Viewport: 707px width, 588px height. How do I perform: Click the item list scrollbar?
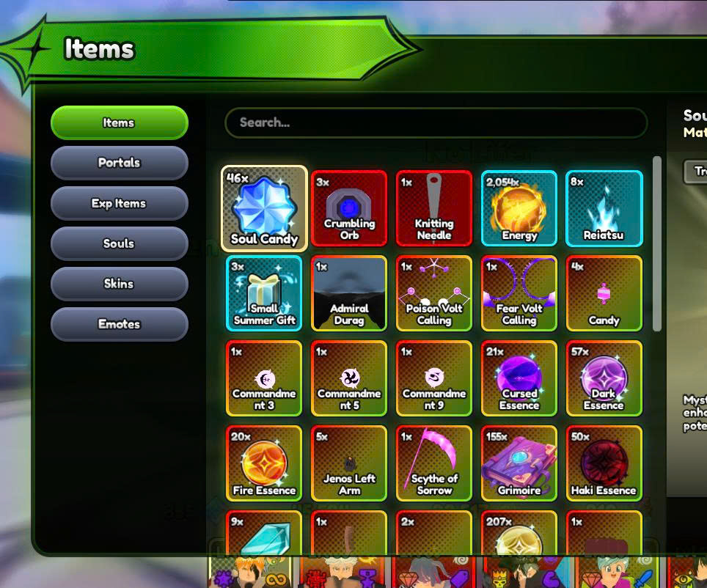657,243
